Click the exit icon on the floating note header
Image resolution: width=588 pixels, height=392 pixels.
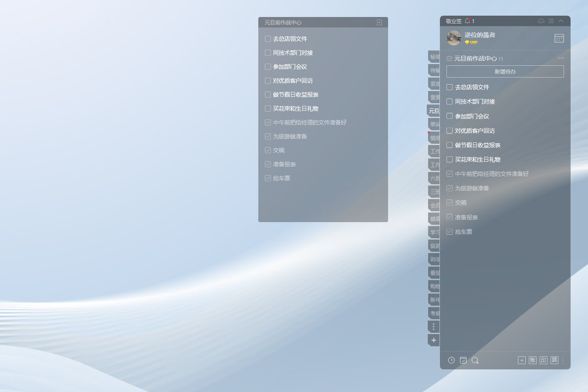tap(379, 22)
